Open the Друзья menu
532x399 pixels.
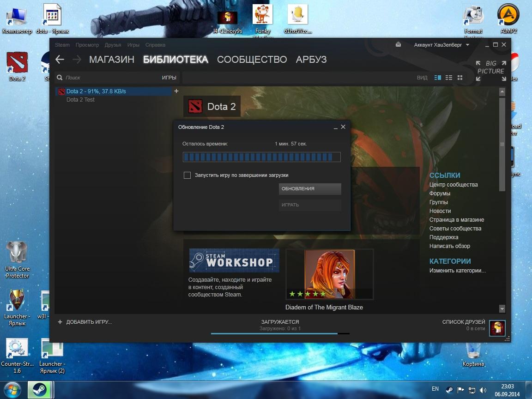point(113,45)
